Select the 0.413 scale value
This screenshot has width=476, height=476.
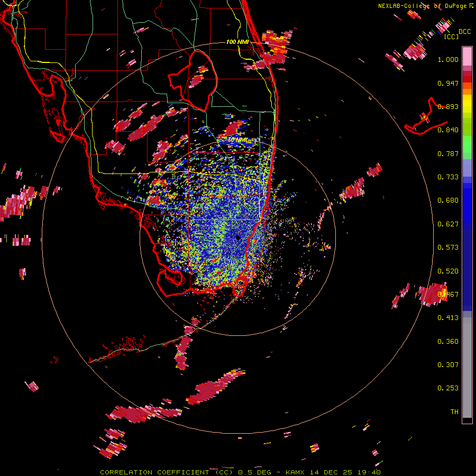tap(448, 318)
